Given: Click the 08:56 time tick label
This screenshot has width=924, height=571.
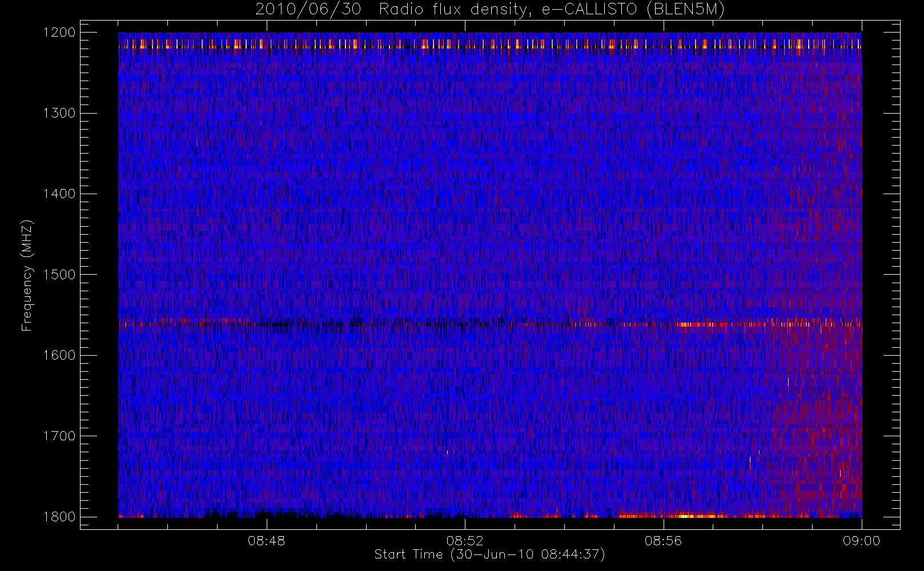Looking at the screenshot, I should click(x=663, y=541).
